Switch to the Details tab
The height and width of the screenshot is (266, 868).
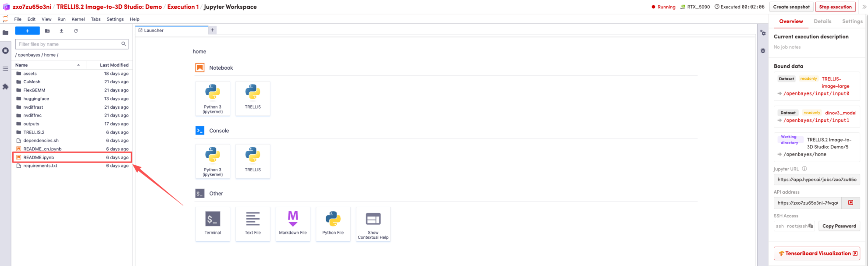click(x=822, y=21)
